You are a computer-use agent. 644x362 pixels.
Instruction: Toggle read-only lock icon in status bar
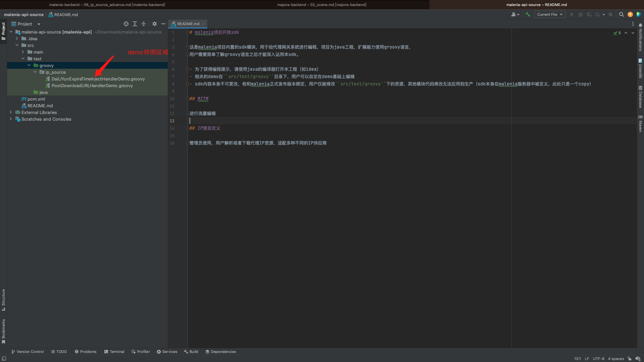pyautogui.click(x=630, y=359)
